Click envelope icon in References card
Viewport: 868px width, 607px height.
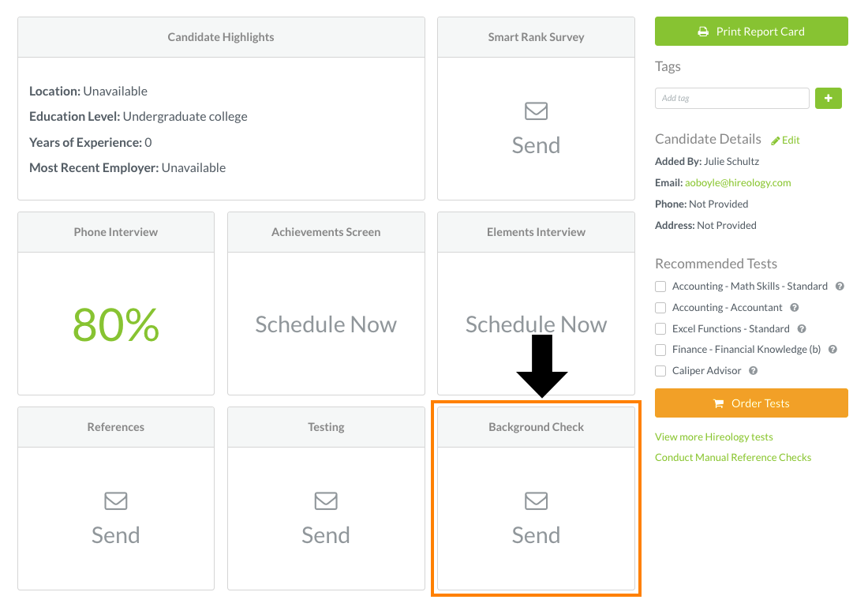click(116, 500)
